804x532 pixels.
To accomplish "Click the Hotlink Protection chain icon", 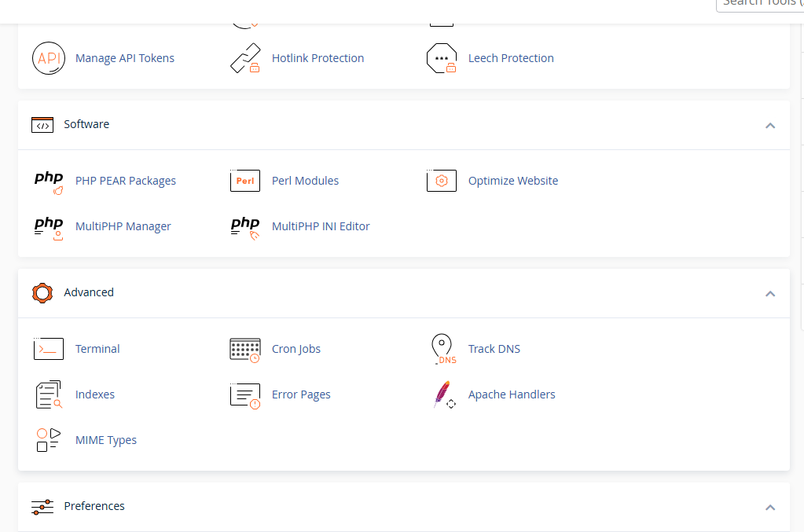I will [245, 58].
